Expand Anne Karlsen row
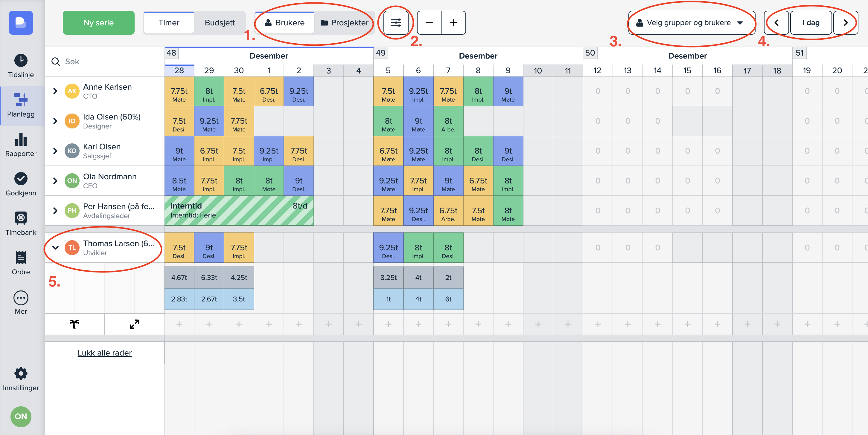Viewport: 868px width, 435px height. point(55,91)
